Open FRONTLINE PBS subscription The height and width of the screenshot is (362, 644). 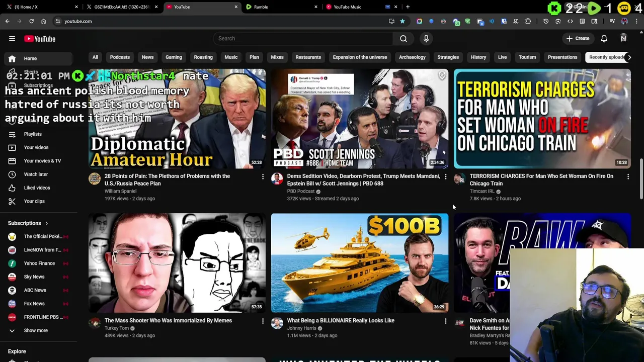tap(39, 317)
